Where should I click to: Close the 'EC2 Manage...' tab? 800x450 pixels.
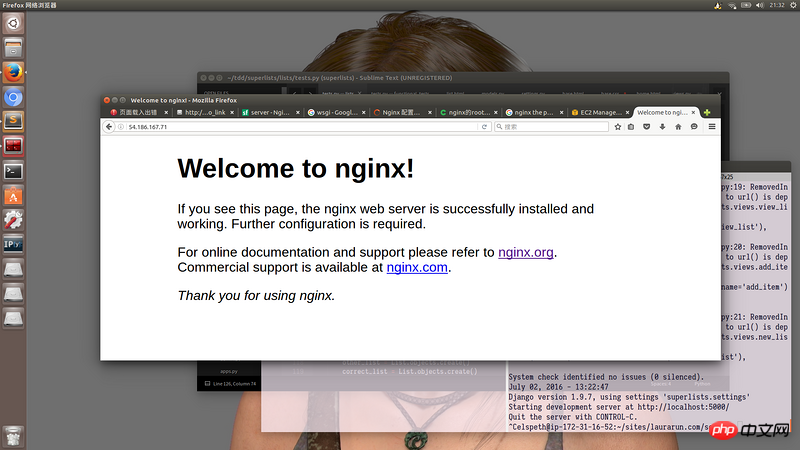tap(627, 112)
